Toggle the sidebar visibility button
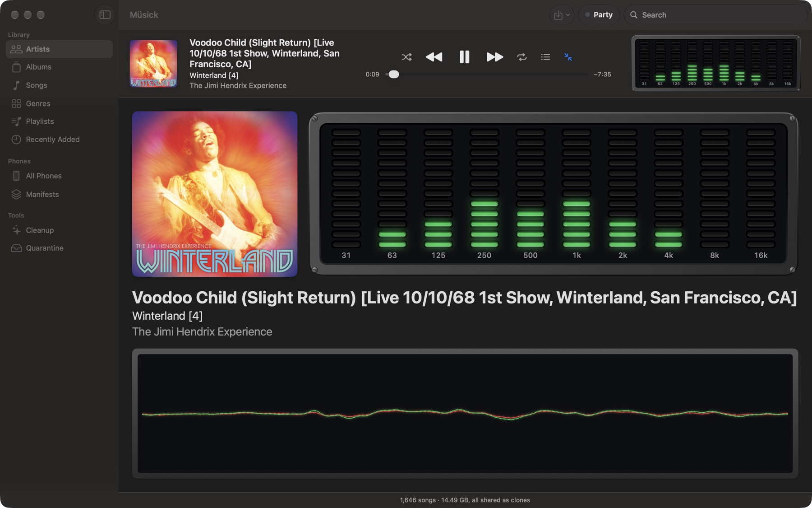812x508 pixels. pyautogui.click(x=105, y=15)
